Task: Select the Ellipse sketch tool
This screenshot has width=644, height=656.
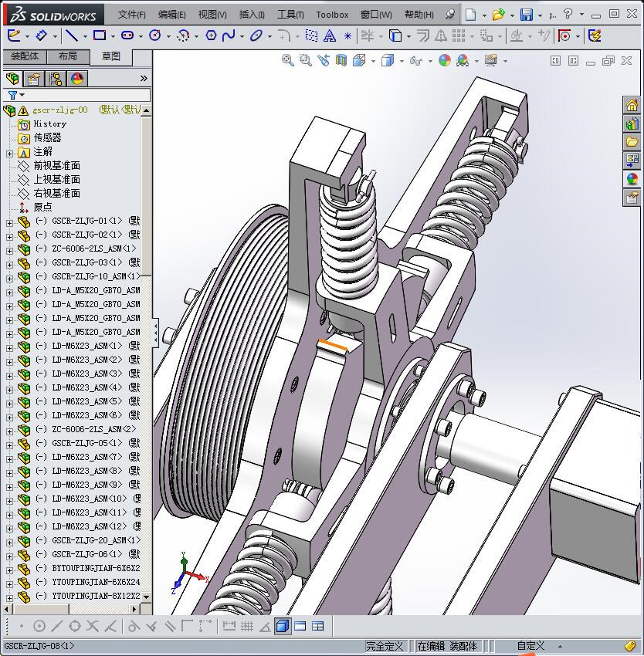Action: [x=256, y=36]
